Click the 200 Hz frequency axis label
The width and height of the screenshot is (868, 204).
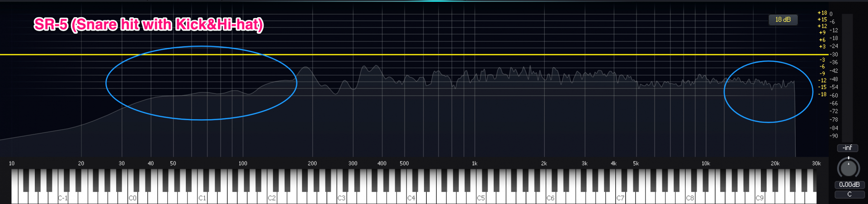[x=312, y=163]
